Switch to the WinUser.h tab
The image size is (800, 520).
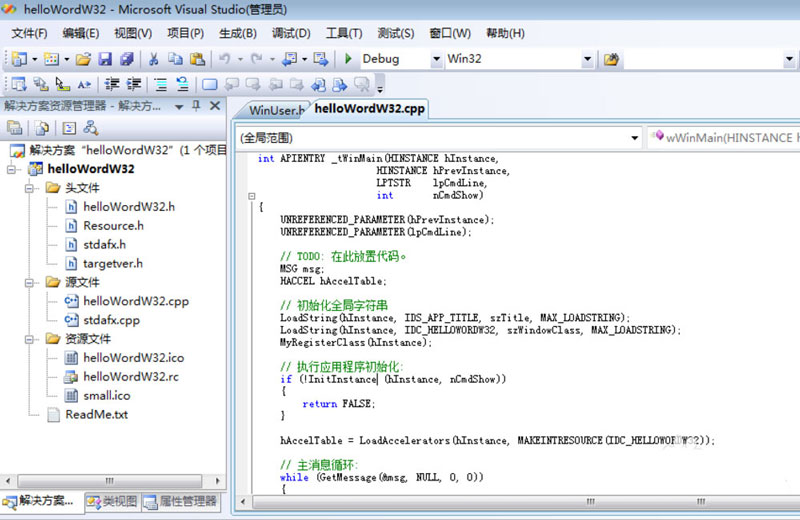tap(274, 110)
